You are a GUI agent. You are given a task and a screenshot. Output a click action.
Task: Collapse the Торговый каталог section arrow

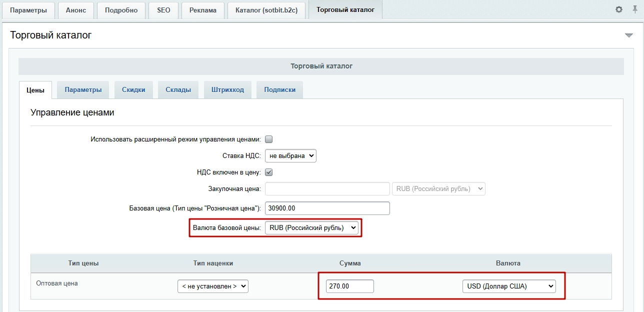[629, 35]
